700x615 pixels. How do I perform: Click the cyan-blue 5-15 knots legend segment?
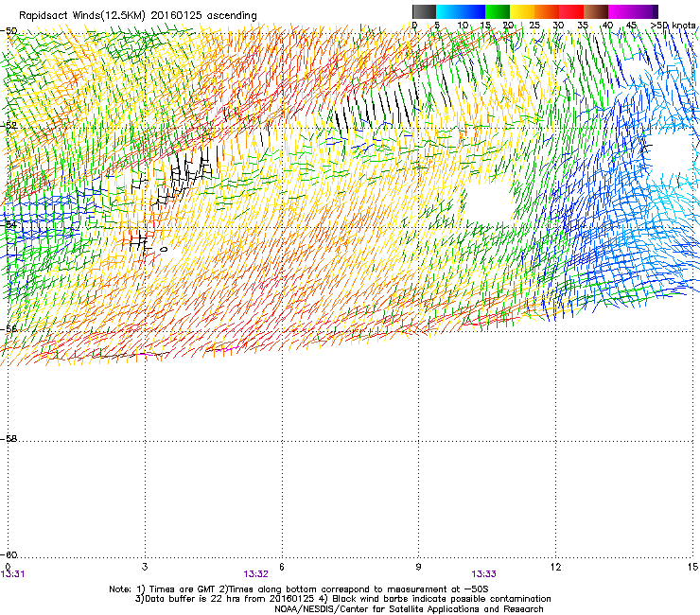(x=461, y=11)
